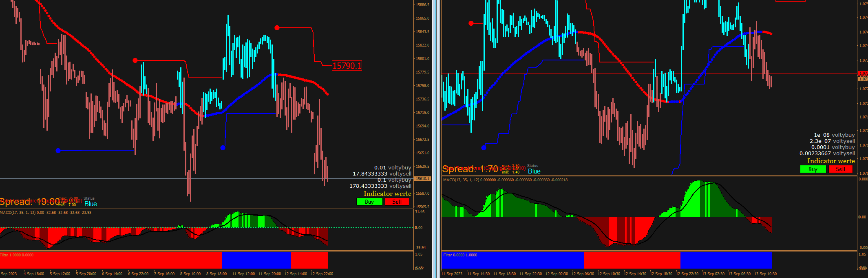Click the green Buy button in the Spread 19.00 chart
Screen dimensions: 868x278
369,202
